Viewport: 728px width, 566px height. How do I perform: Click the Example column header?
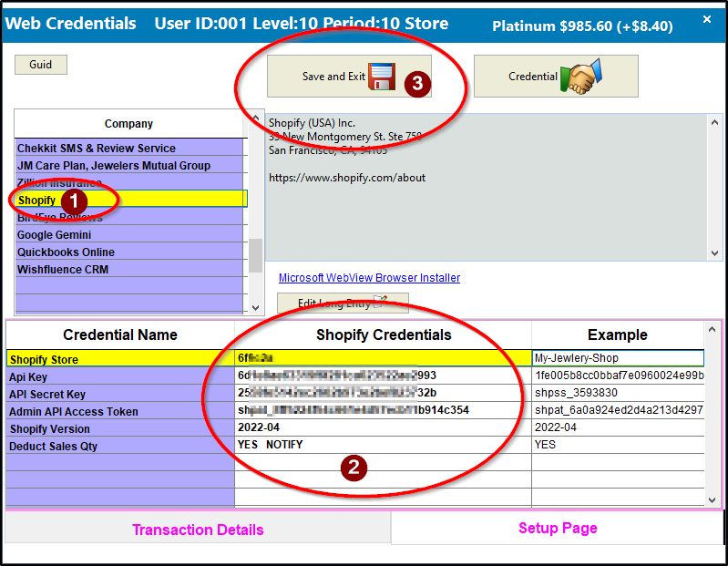point(618,334)
